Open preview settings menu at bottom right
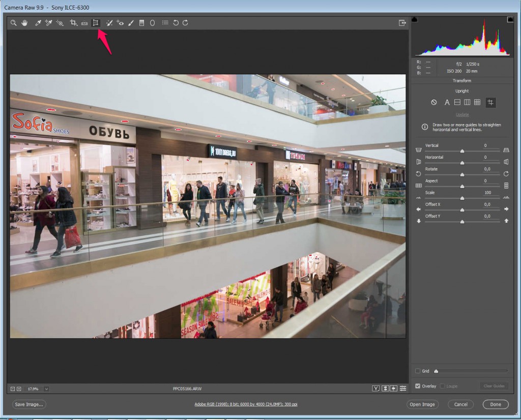The height and width of the screenshot is (420, 521). click(403, 388)
